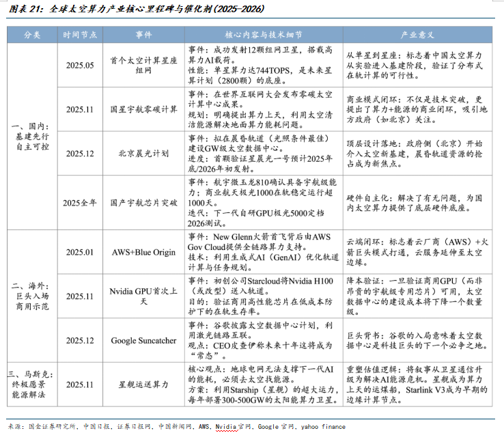
Task: Click the 分类 column header
Action: [x=32, y=33]
